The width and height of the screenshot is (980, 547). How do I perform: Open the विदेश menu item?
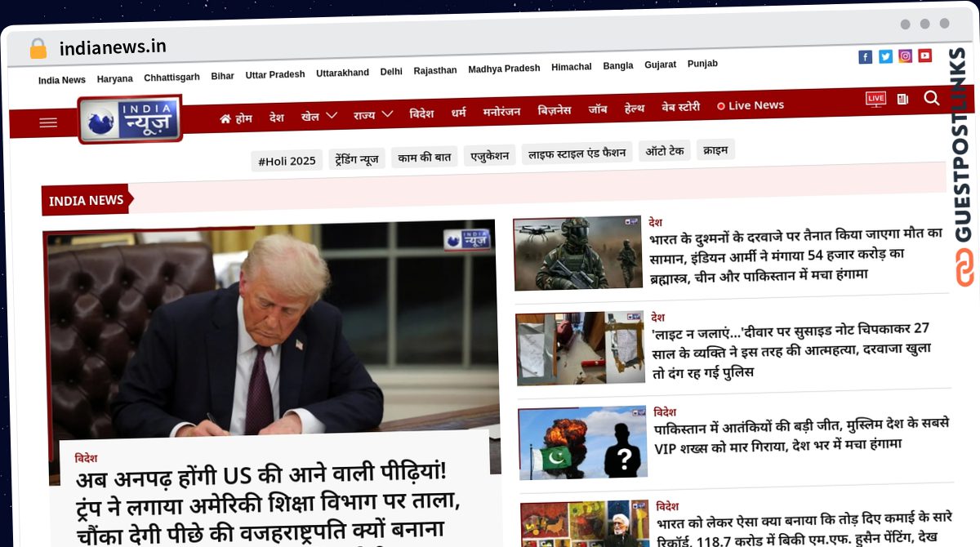421,113
